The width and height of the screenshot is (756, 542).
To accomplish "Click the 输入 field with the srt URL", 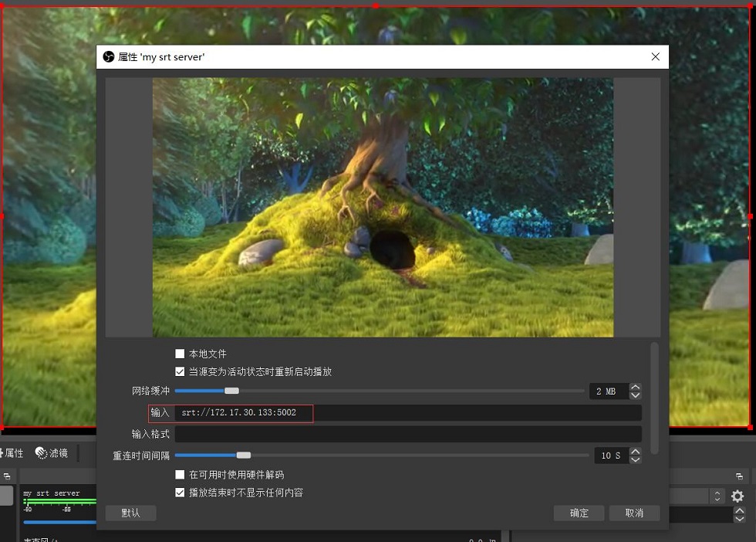I will coord(408,412).
